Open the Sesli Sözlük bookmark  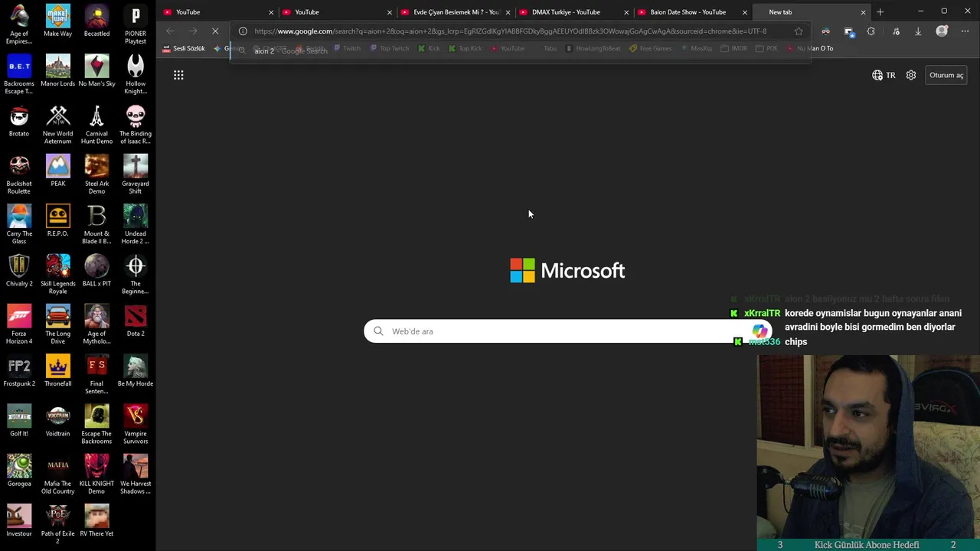click(184, 48)
